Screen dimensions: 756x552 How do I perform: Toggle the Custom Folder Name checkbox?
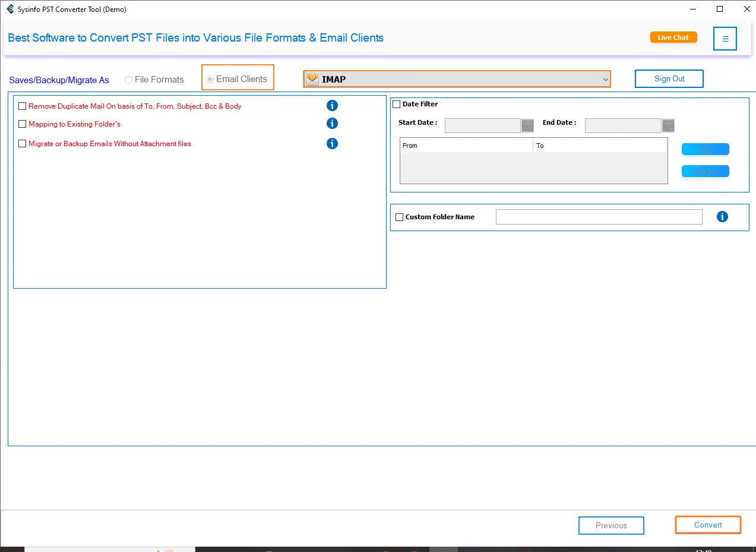pyautogui.click(x=399, y=217)
